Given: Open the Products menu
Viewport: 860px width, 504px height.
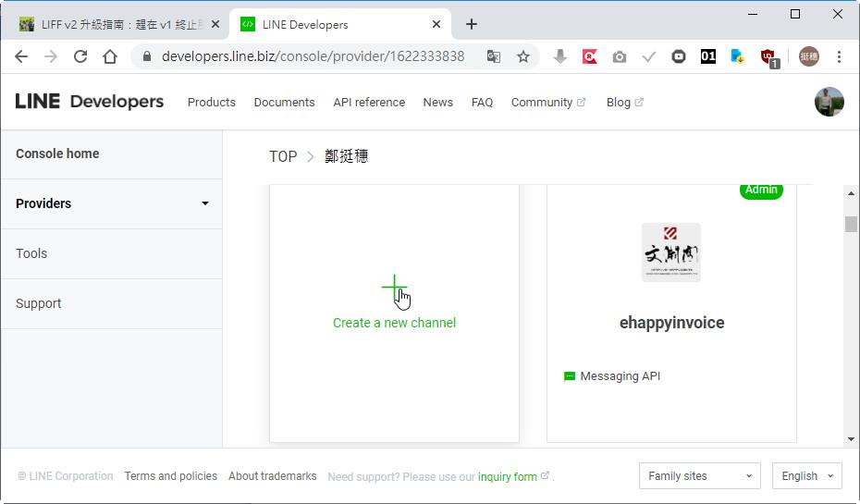Looking at the screenshot, I should (x=211, y=103).
